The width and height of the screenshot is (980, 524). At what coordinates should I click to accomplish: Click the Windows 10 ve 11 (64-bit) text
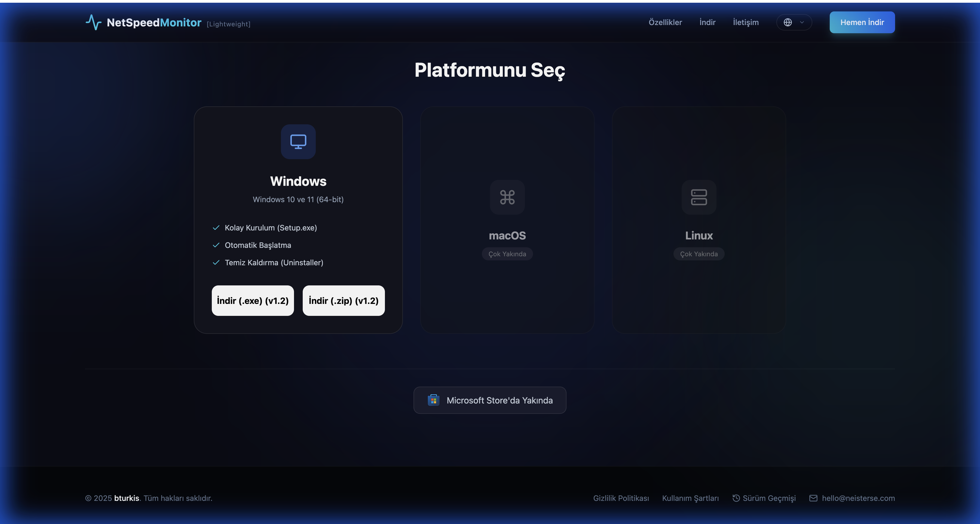[x=298, y=199]
